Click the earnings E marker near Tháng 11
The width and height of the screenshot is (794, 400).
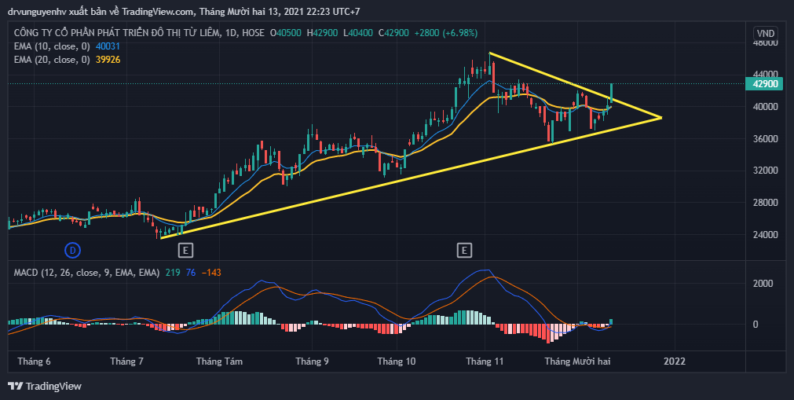point(464,250)
